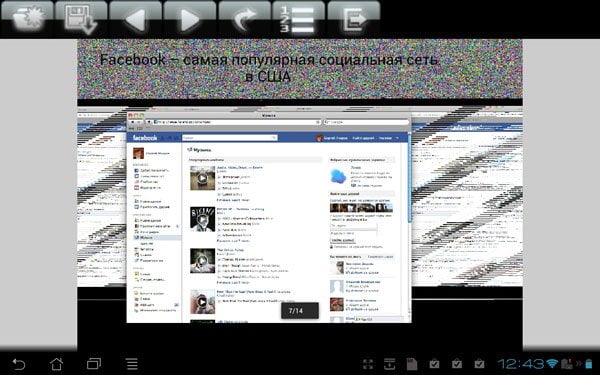The height and width of the screenshot is (375, 600).
Task: Tap the 7/14 slide counter
Action: [300, 311]
